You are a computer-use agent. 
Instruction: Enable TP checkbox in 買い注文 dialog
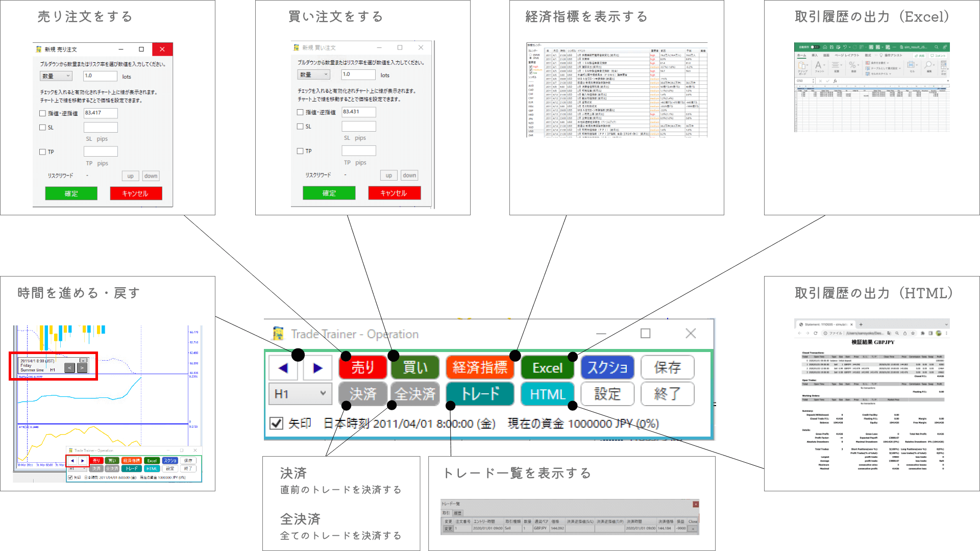pos(300,151)
